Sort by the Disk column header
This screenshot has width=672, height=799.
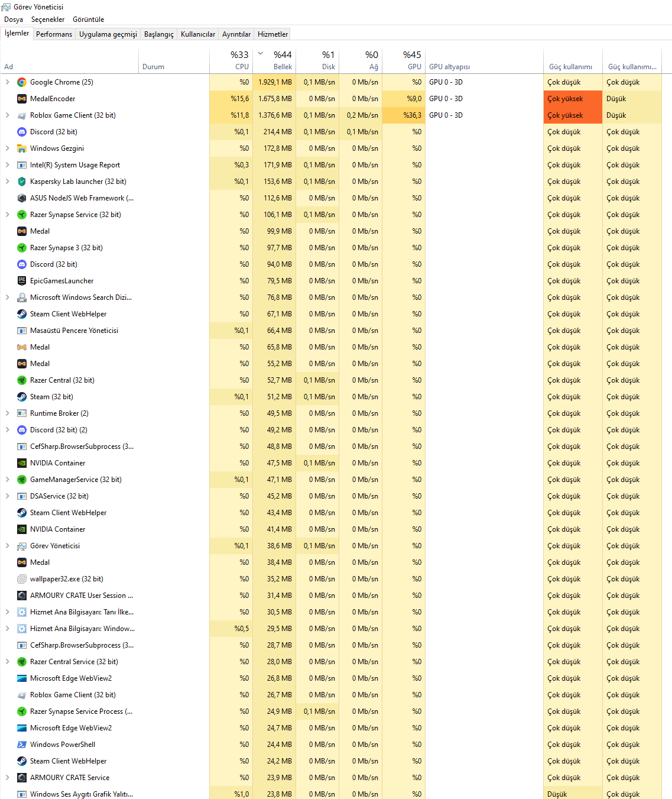(317, 60)
